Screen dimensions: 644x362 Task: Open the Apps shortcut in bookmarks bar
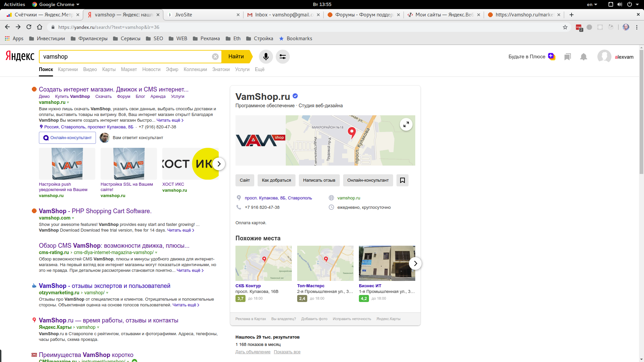14,39
